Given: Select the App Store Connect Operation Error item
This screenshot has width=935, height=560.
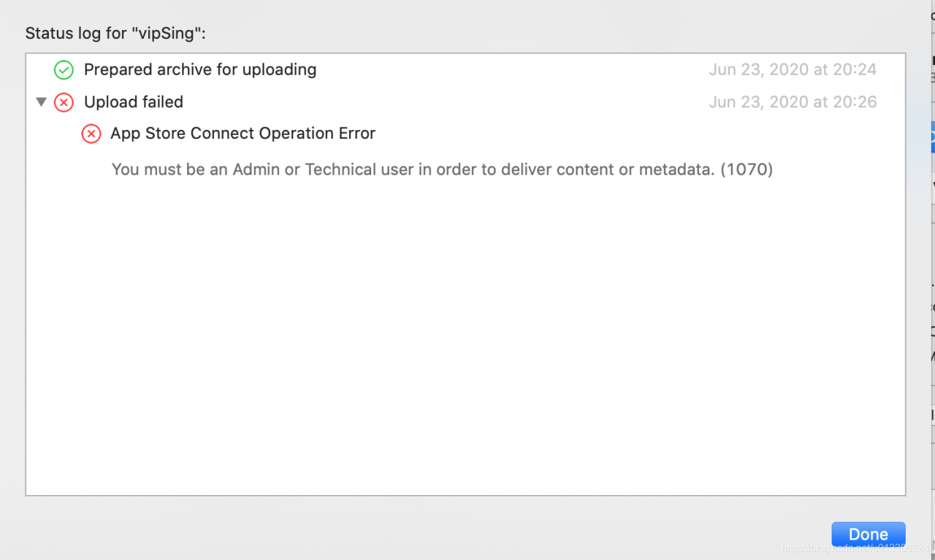Looking at the screenshot, I should 243,134.
